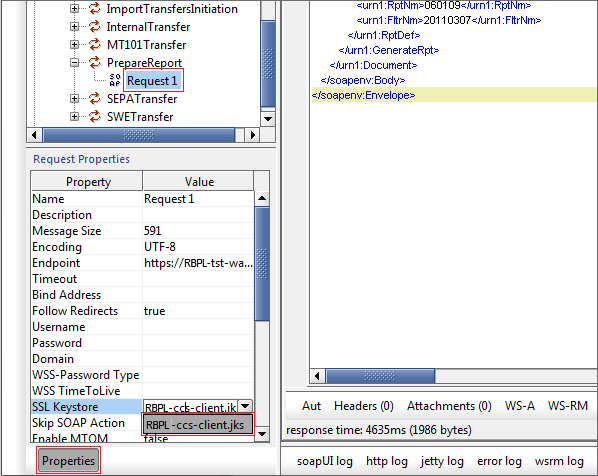Expand the SEPATransfer tree node
The image size is (598, 476).
coord(75,98)
